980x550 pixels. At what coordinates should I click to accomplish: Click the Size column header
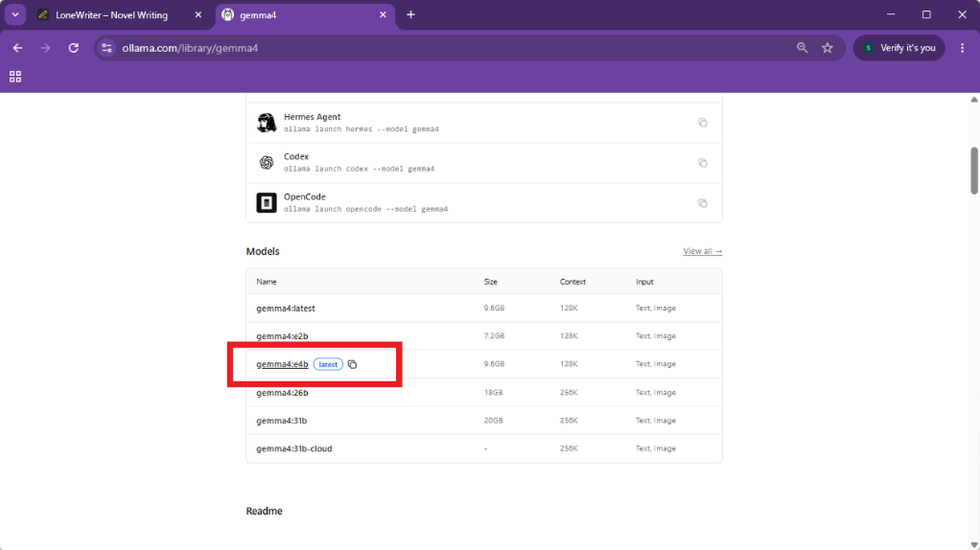tap(490, 282)
